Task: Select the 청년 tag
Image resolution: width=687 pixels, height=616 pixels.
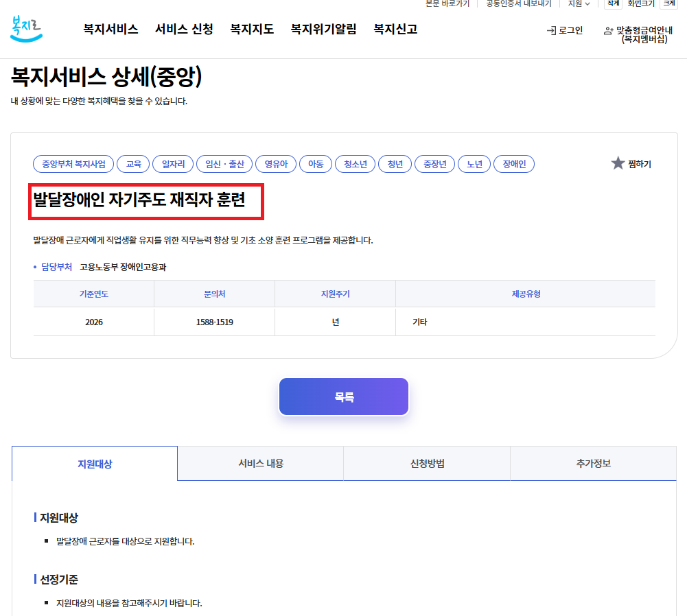Action: (x=395, y=164)
